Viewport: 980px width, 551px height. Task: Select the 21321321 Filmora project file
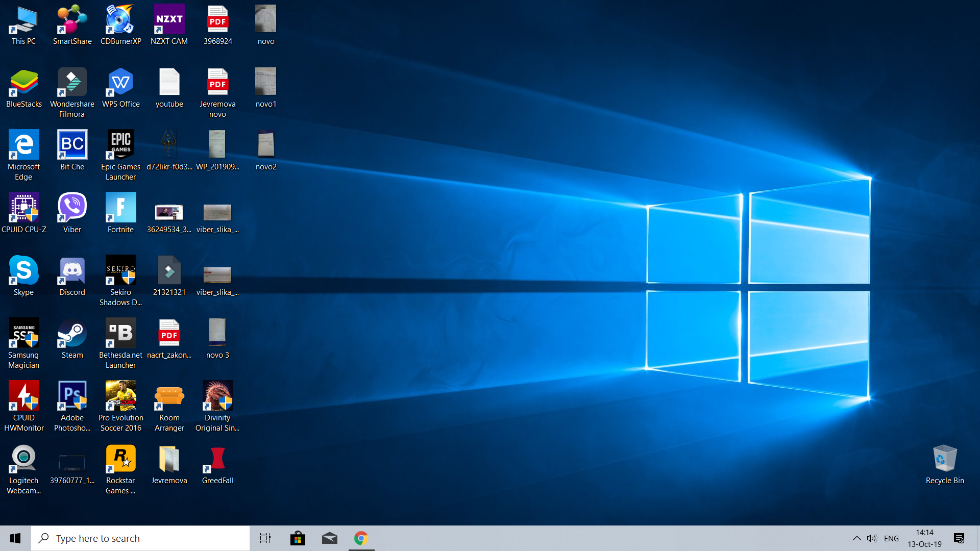click(169, 277)
